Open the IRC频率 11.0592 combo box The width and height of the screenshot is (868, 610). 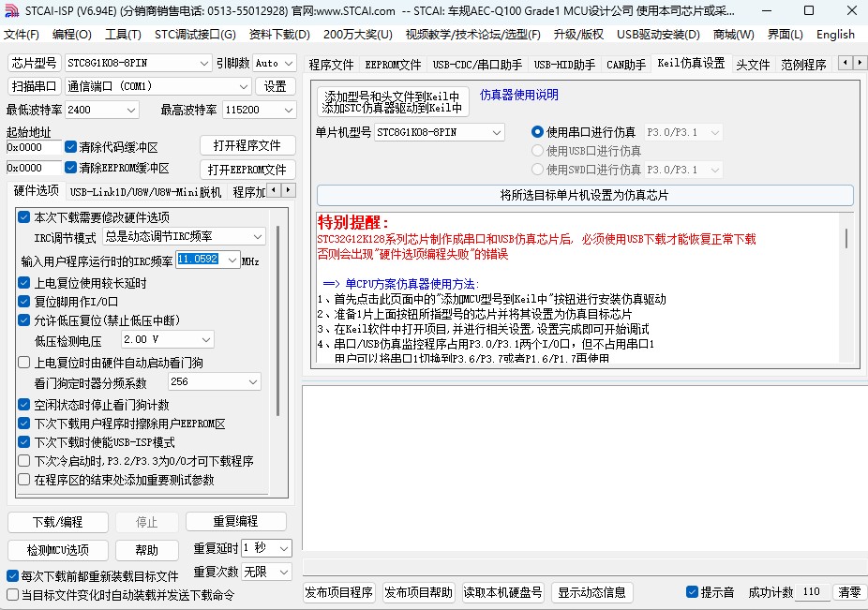click(x=207, y=259)
